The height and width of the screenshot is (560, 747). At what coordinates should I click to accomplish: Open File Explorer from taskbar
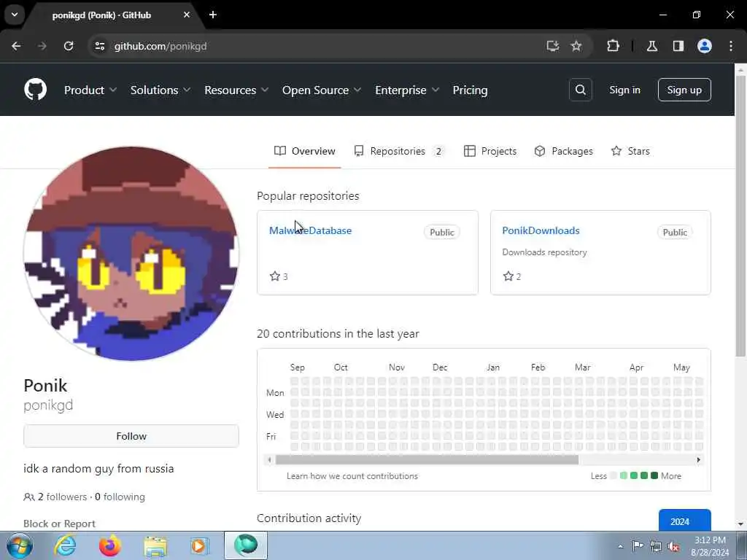[x=155, y=546]
